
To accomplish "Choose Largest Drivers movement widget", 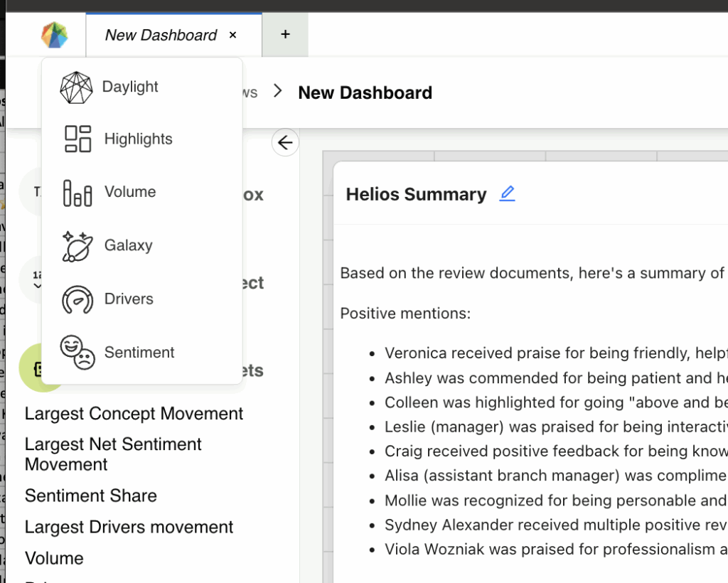I will tap(129, 527).
